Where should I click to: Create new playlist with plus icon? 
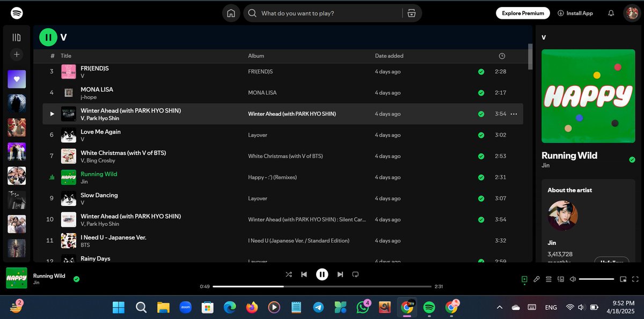tap(17, 54)
